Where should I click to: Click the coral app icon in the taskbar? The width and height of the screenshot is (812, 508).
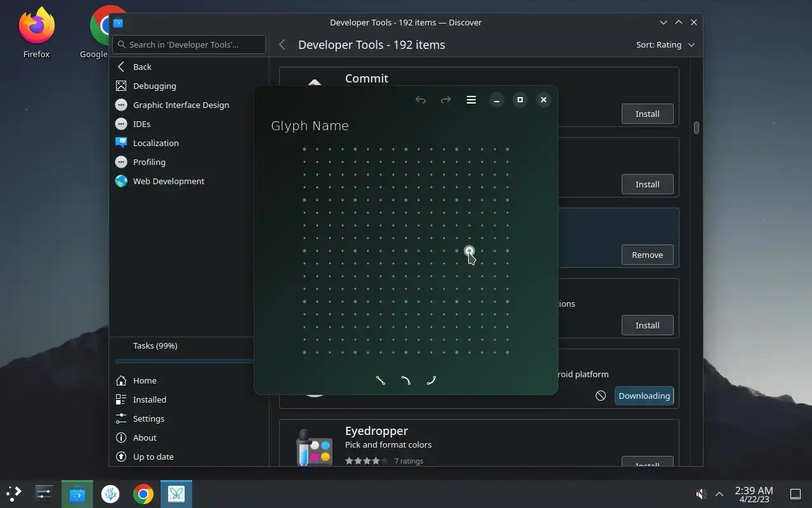point(110,493)
